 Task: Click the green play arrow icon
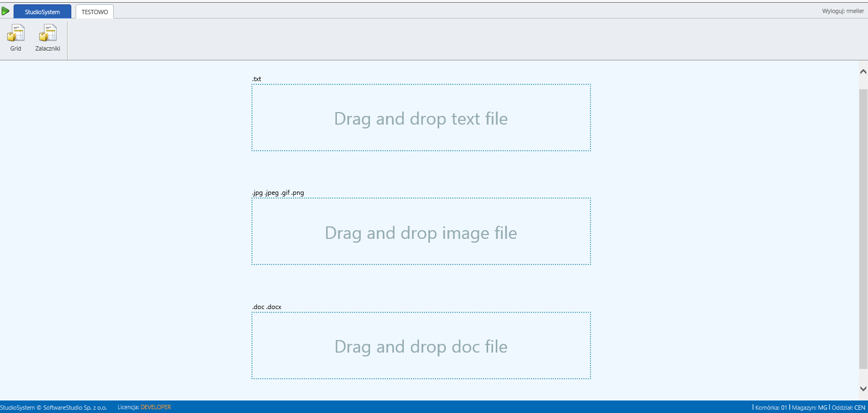(x=5, y=11)
